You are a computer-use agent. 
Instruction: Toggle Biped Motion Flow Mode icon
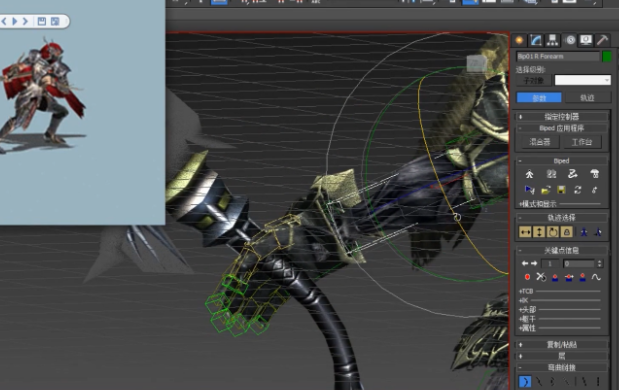pos(573,174)
